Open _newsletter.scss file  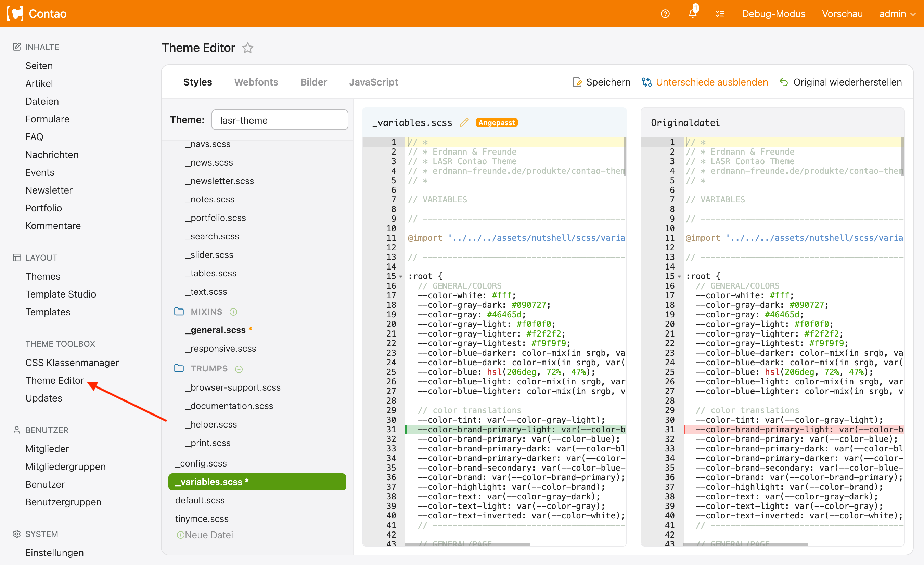[x=220, y=181]
